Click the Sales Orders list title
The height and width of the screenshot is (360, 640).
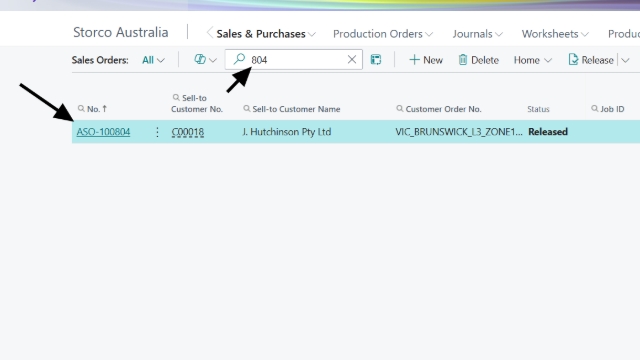coord(100,60)
